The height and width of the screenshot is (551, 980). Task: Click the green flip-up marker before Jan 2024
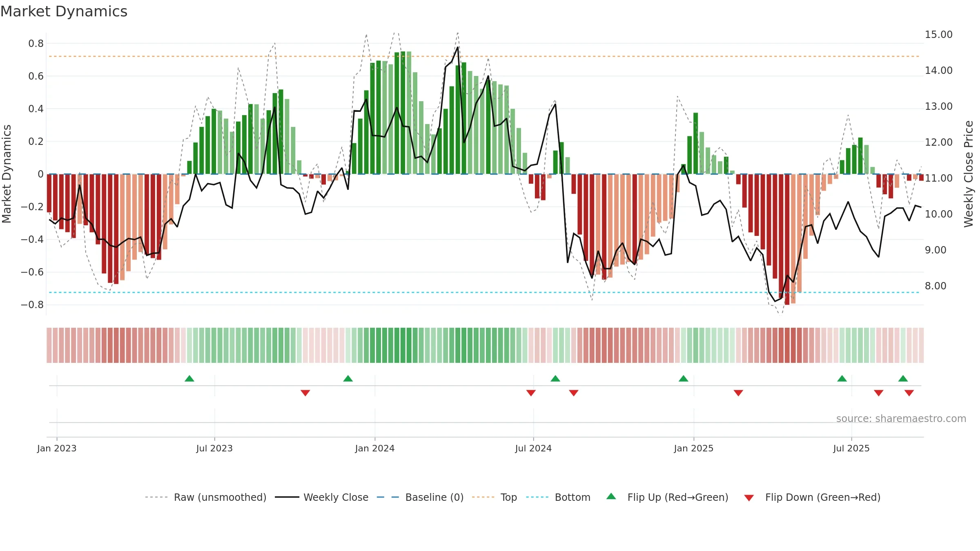coord(348,378)
